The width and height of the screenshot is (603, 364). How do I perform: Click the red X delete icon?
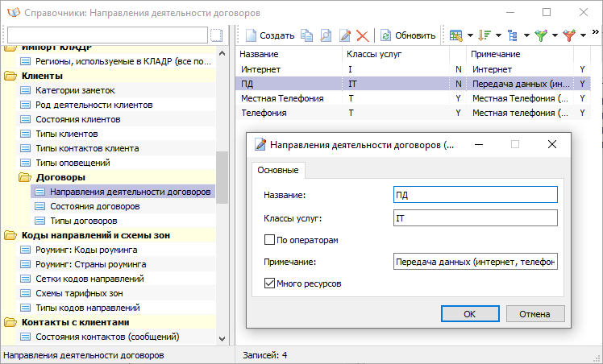[362, 35]
